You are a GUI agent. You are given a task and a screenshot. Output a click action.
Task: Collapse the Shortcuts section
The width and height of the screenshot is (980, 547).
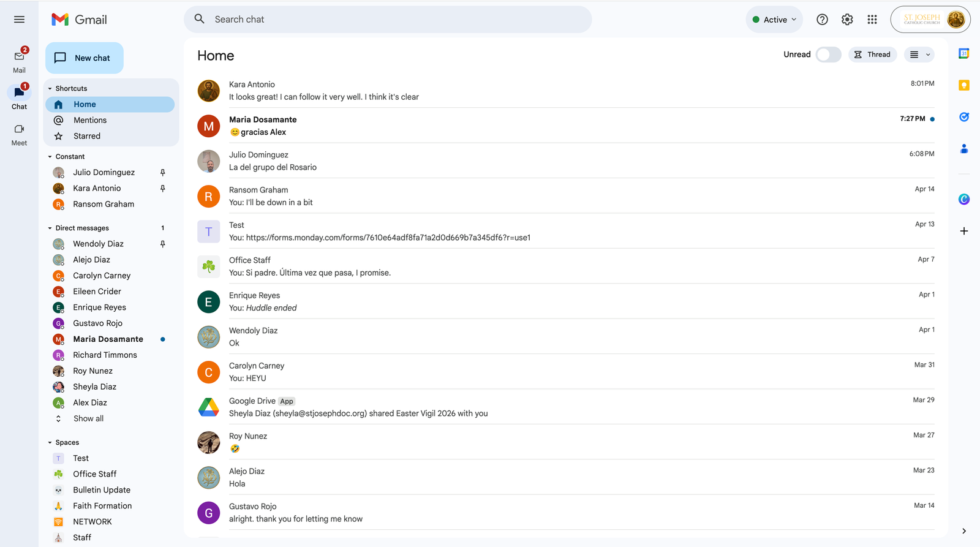[50, 89]
